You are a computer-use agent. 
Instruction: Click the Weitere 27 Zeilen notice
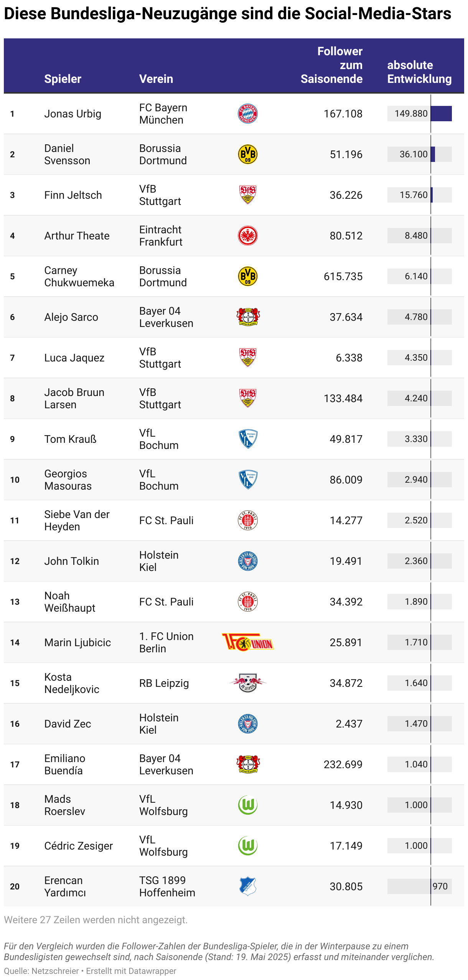point(96,920)
